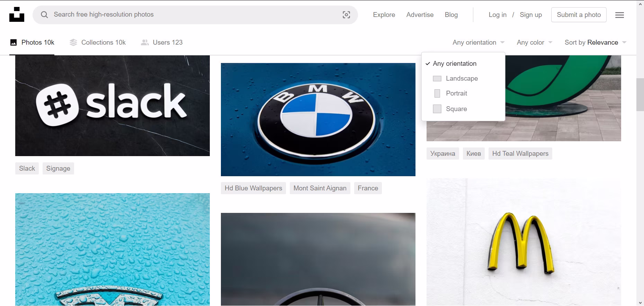Viewport: 644px width, 306px height.
Task: Click the France tag
Action: pos(368,188)
